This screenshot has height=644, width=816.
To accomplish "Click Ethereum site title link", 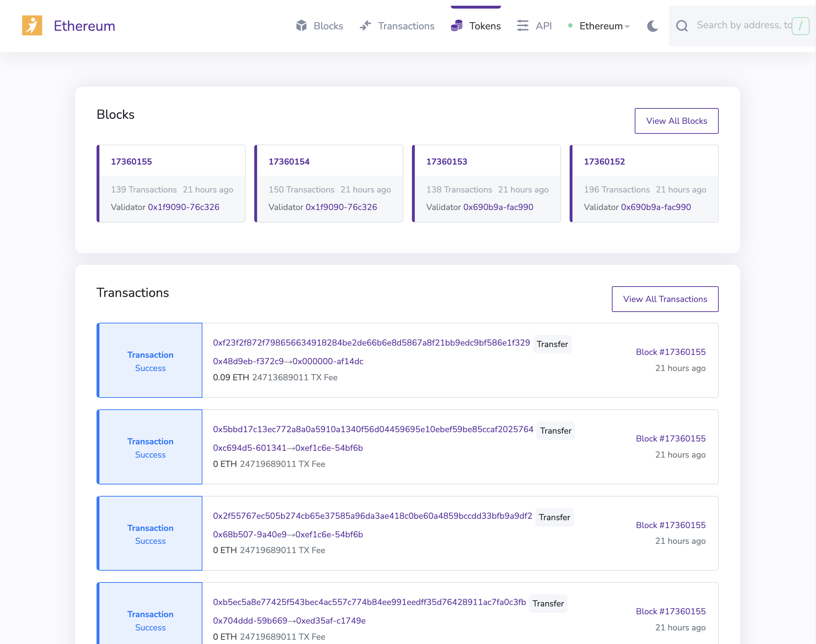I will [x=84, y=26].
